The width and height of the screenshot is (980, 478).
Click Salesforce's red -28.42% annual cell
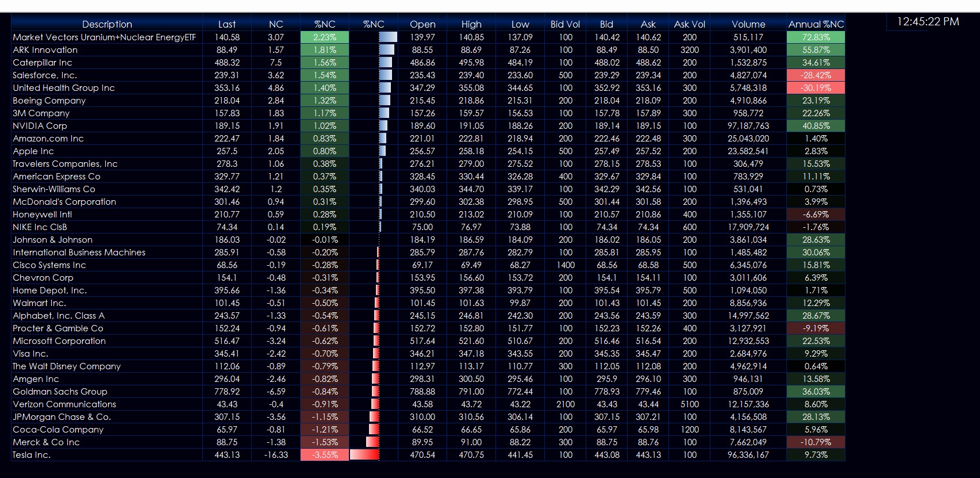816,75
